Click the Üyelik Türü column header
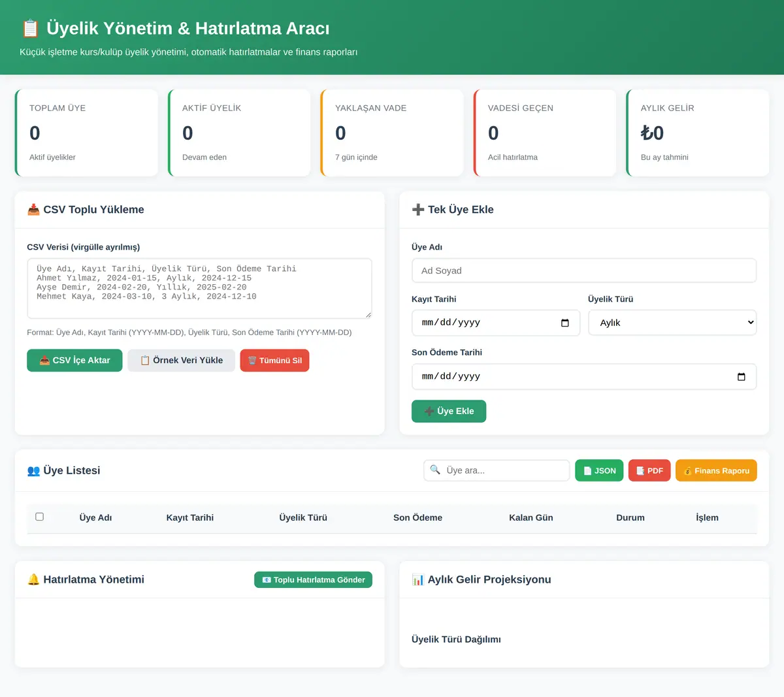The width and height of the screenshot is (784, 697). click(x=303, y=518)
